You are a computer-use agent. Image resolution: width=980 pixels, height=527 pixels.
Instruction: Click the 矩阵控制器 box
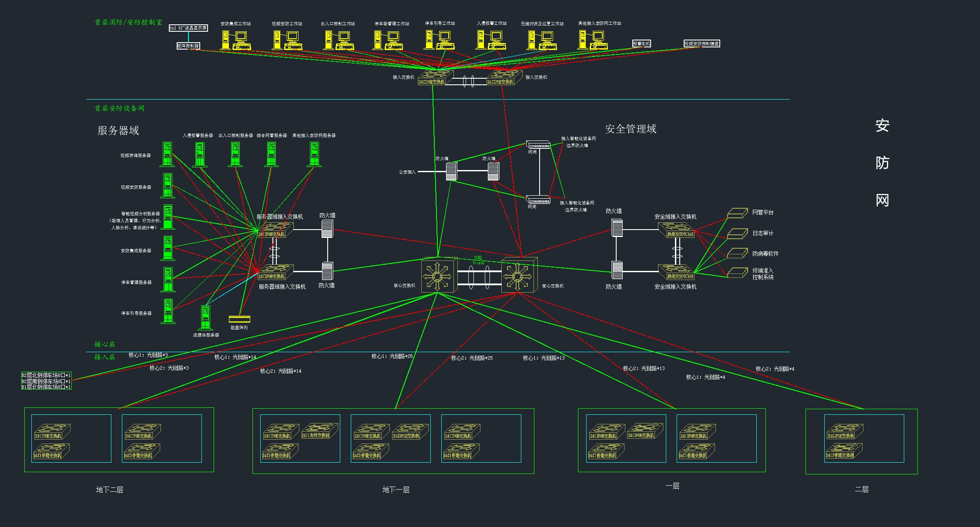(x=188, y=46)
